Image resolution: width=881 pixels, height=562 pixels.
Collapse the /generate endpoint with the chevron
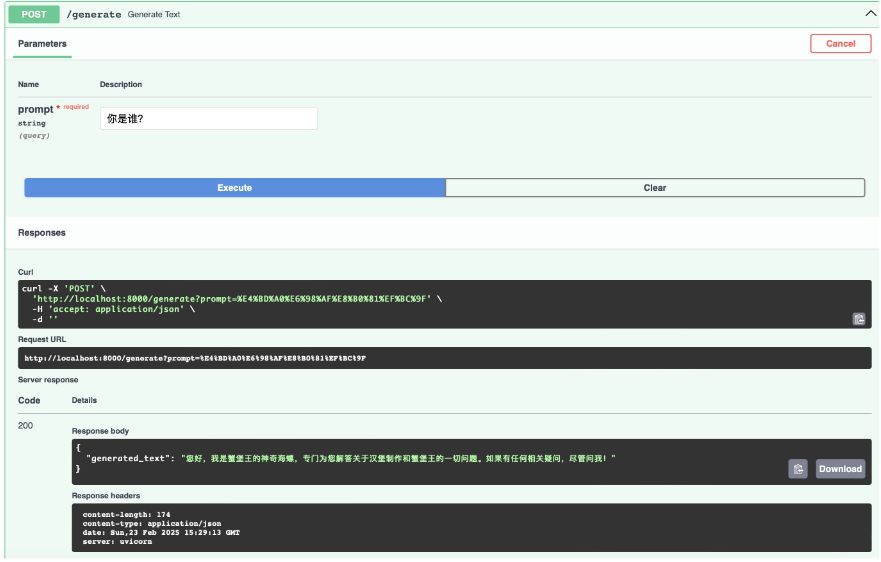869,14
